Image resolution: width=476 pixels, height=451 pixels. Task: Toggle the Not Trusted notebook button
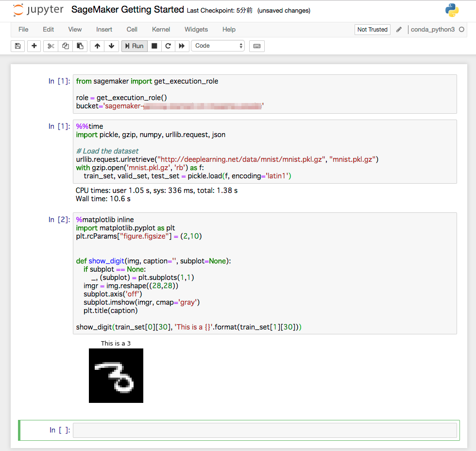372,30
